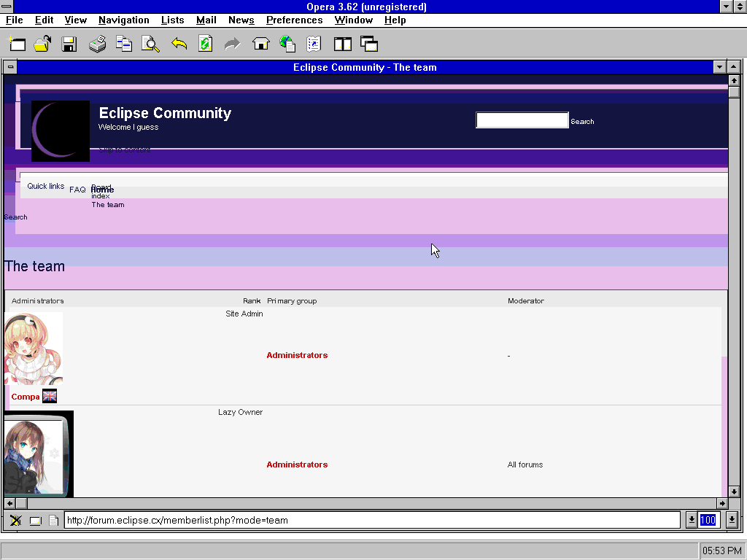The image size is (747, 560).
Task: Toggle the document view icon near the URL field
Action: [x=52, y=520]
